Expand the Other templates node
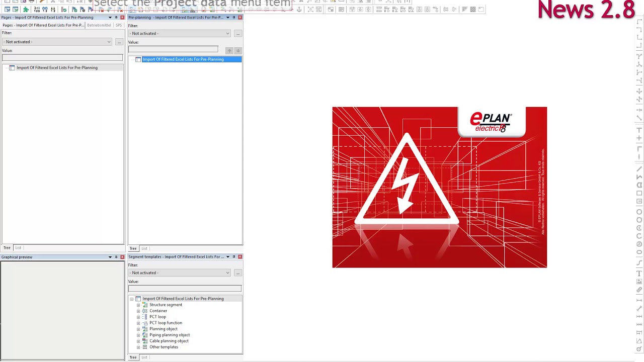Screen dimensions: 644x362 138,347
